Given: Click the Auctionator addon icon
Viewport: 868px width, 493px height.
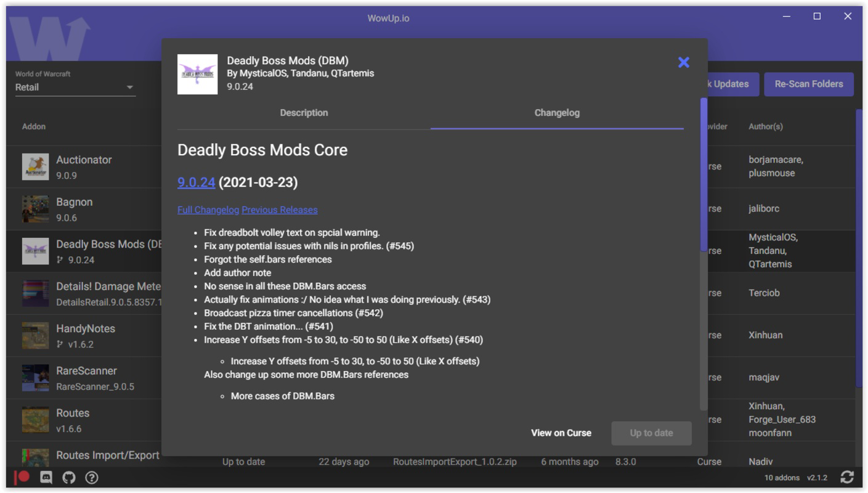Looking at the screenshot, I should (x=35, y=167).
